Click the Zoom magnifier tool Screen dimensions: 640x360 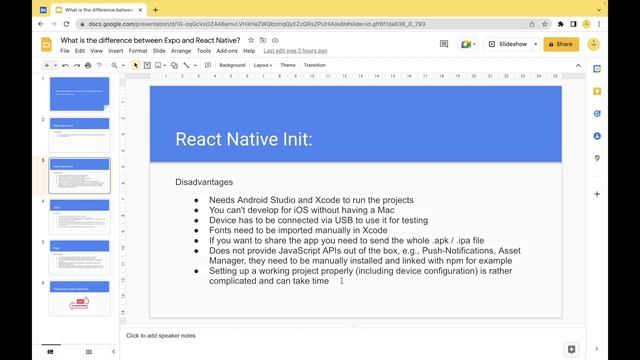114,65
